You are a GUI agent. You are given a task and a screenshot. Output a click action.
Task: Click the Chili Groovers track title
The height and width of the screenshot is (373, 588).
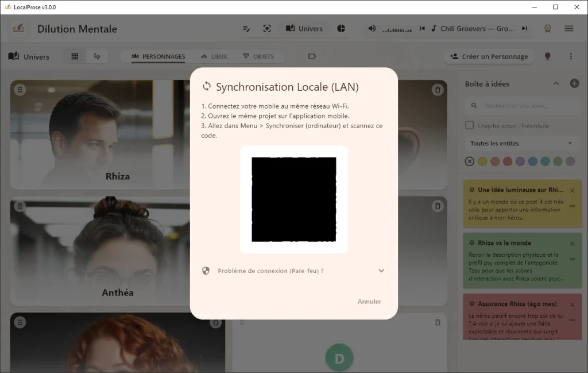(477, 29)
